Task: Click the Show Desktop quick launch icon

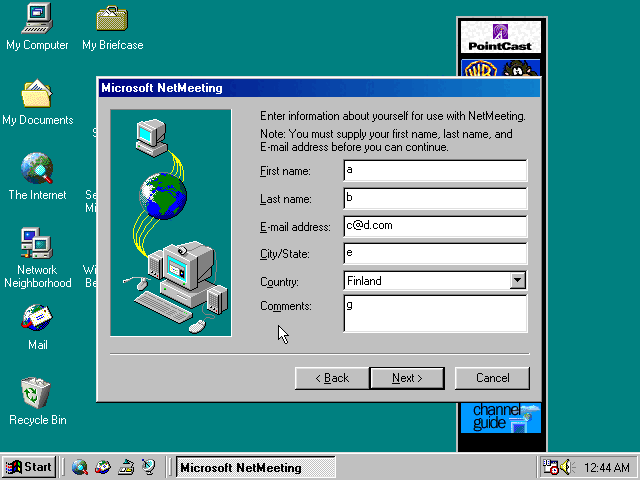Action: point(126,467)
